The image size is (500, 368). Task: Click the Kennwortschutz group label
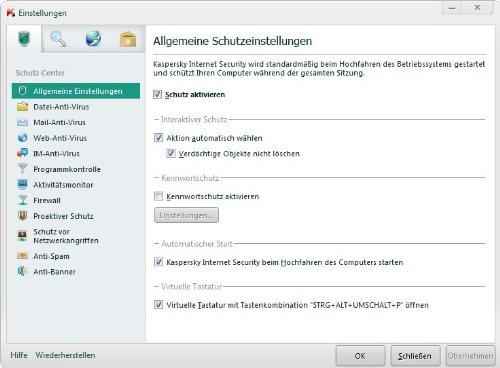point(190,178)
